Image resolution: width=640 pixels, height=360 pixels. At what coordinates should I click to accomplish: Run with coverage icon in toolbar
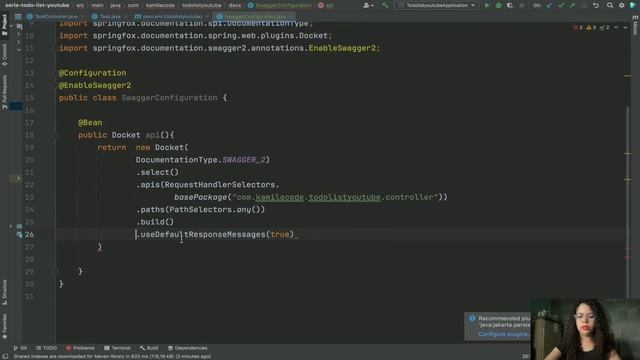tap(510, 5)
